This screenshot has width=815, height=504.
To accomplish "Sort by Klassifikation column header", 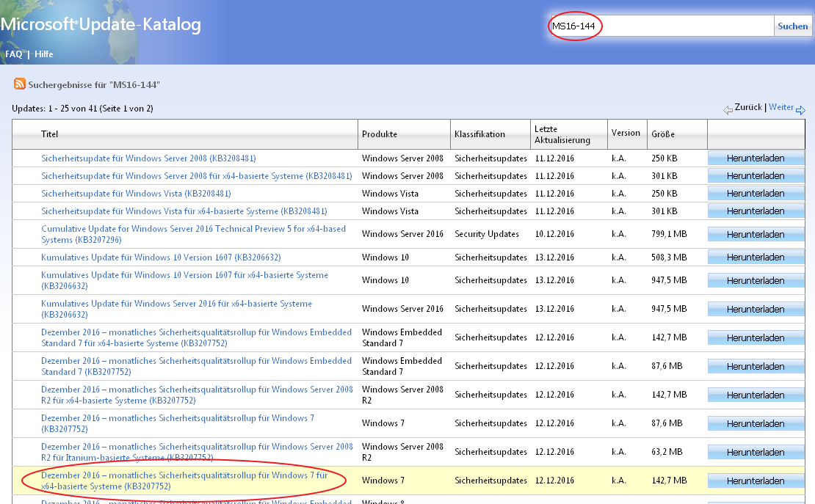I will [479, 134].
